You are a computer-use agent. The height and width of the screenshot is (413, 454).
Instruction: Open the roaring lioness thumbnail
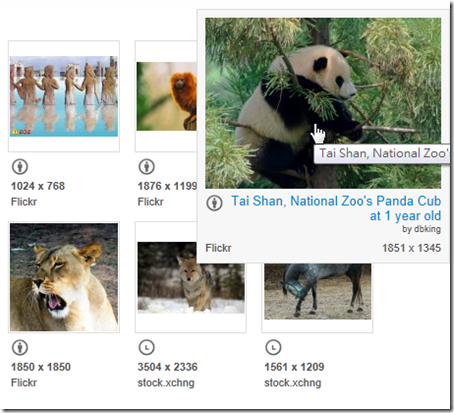pyautogui.click(x=64, y=277)
